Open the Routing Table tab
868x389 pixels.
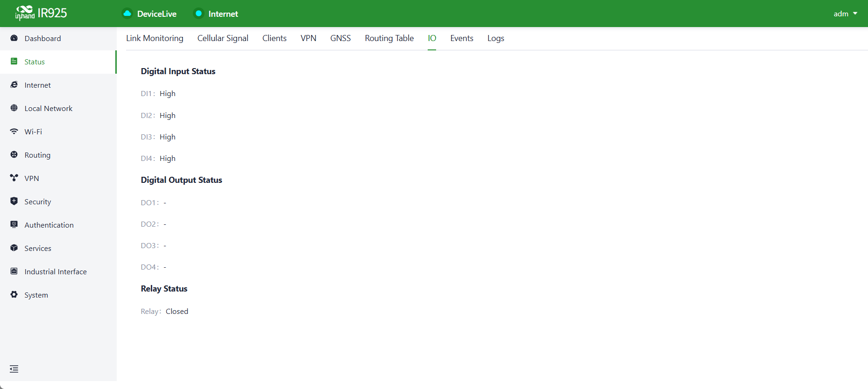pos(389,38)
